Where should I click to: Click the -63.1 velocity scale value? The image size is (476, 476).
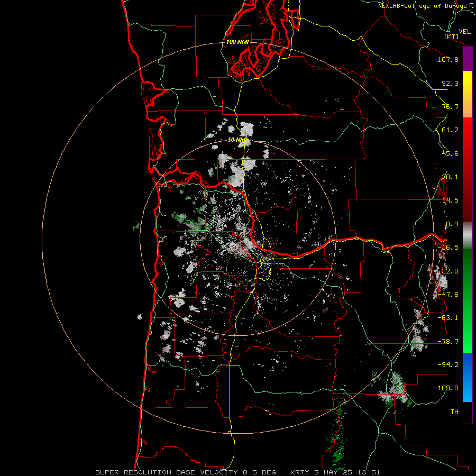(x=448, y=318)
